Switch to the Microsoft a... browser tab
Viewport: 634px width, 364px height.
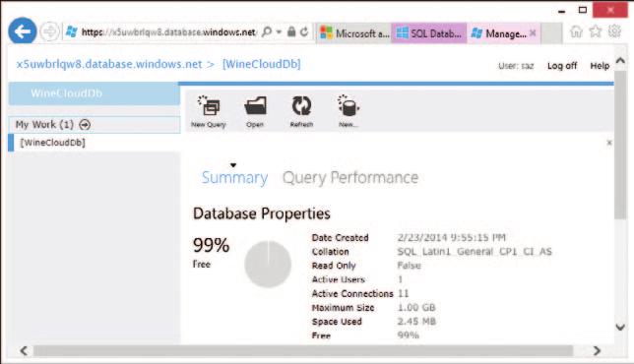coord(354,33)
